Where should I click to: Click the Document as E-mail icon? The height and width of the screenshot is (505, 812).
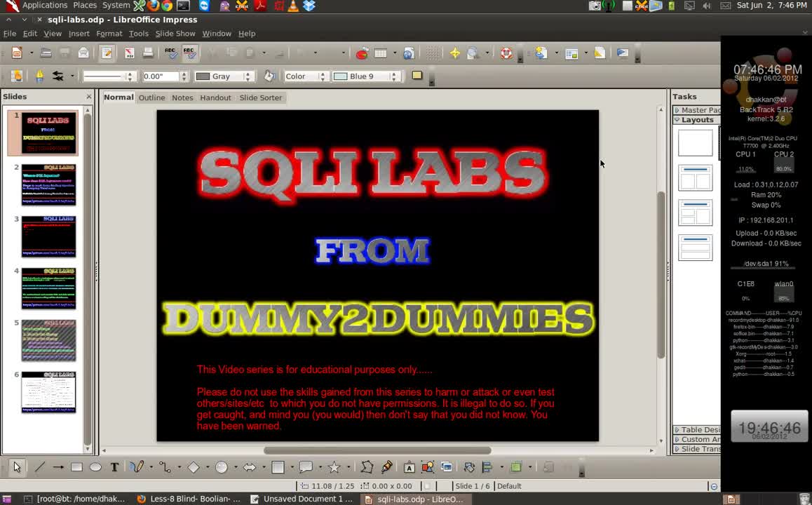[83, 53]
